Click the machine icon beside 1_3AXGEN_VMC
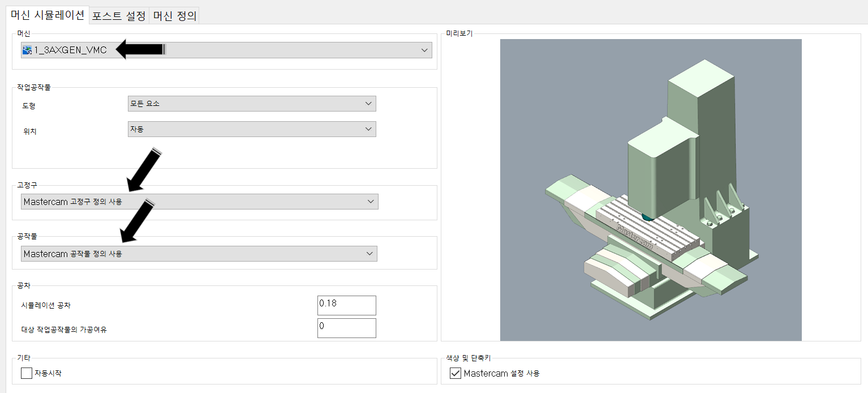Screen dimensions: 868x393 (x=27, y=50)
